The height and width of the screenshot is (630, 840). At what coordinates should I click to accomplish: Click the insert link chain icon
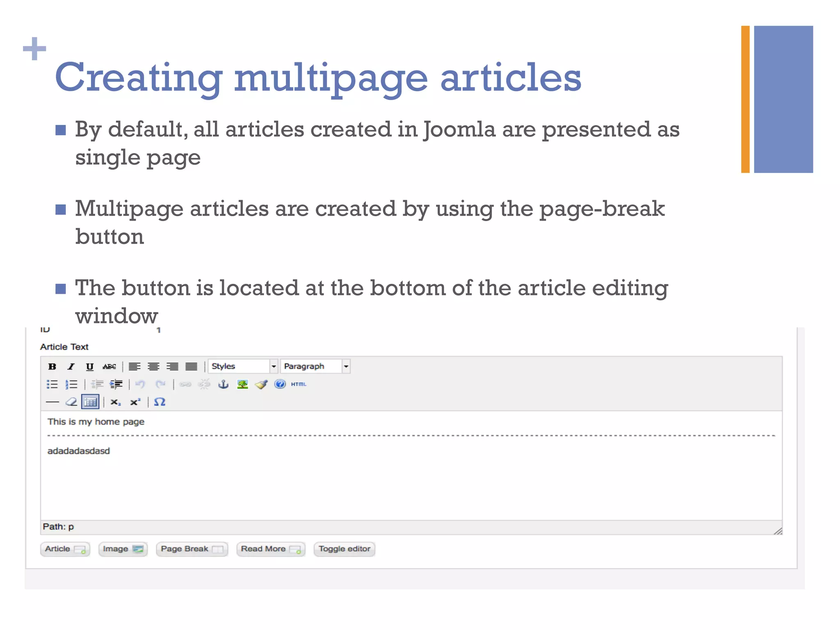tap(185, 384)
